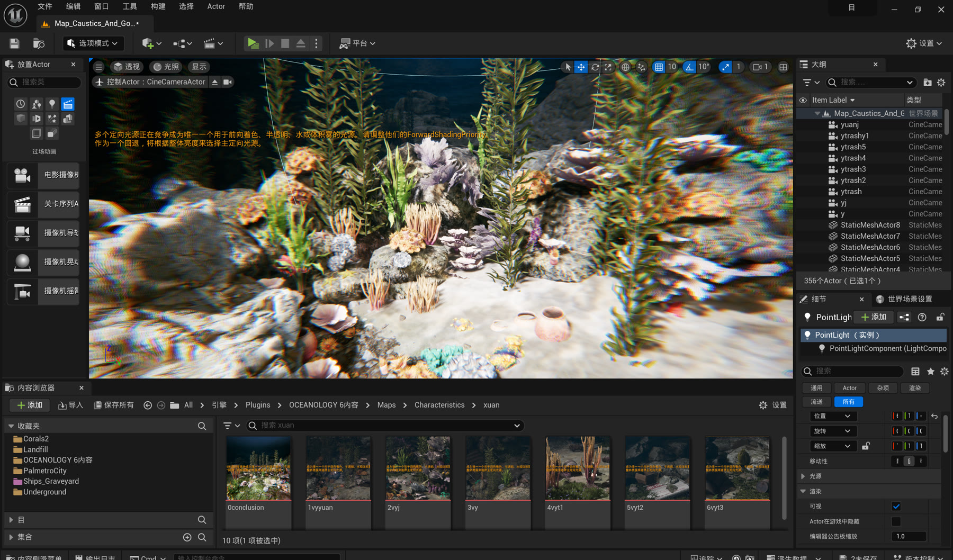Image resolution: width=953 pixels, height=560 pixels.
Task: Add a Cine Camera Actor from panel
Action: [43, 175]
